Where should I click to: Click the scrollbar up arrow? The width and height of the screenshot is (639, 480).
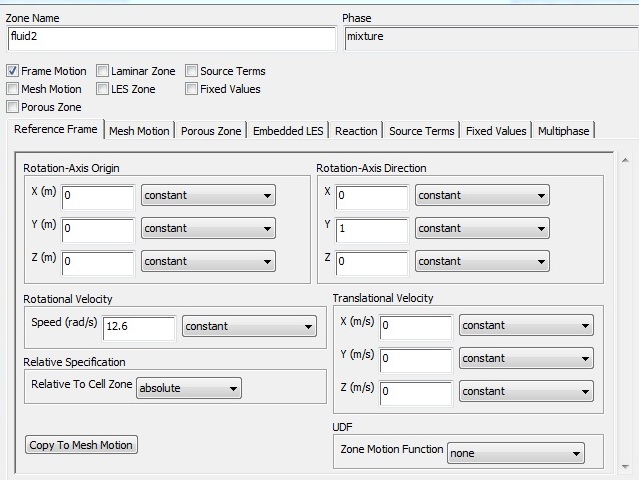(625, 160)
